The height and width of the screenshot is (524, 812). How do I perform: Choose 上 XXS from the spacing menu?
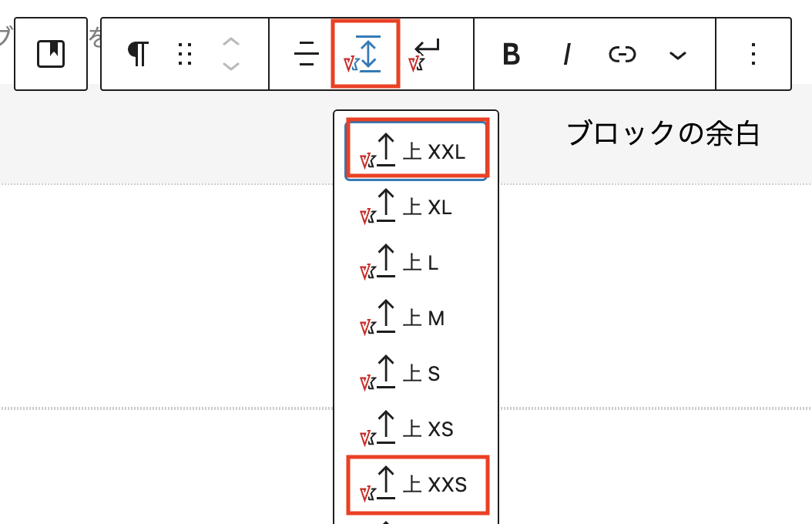click(x=418, y=483)
